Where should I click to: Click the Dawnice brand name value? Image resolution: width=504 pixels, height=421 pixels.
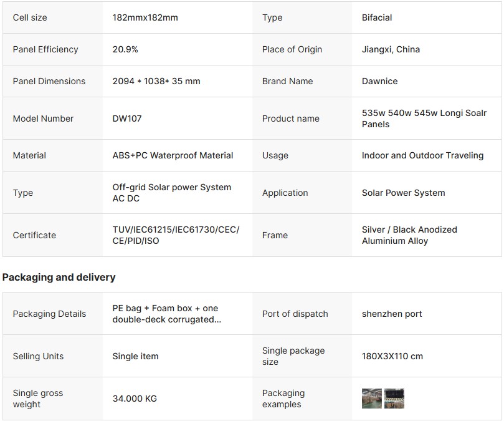click(379, 81)
